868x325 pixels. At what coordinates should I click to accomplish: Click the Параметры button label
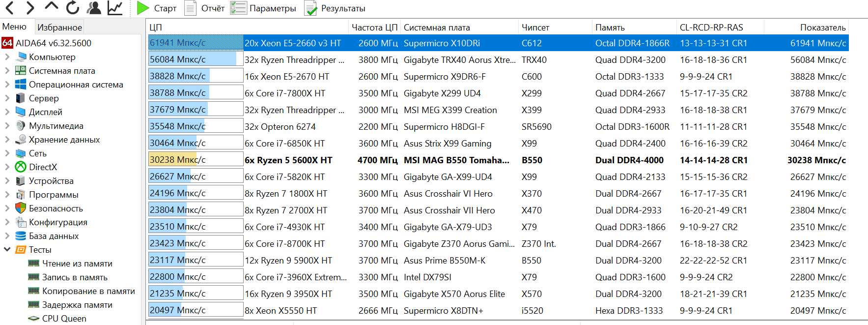point(273,8)
